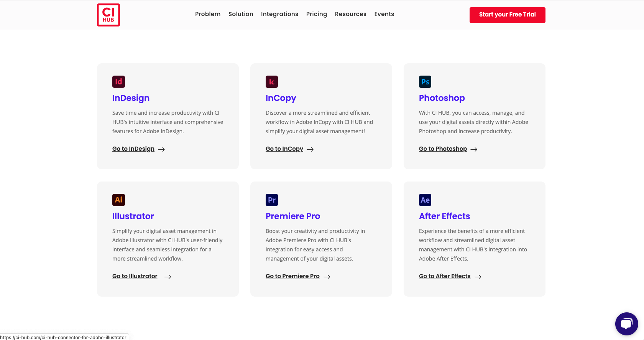
Task: Follow the Go to InDesign link
Action: 133,149
